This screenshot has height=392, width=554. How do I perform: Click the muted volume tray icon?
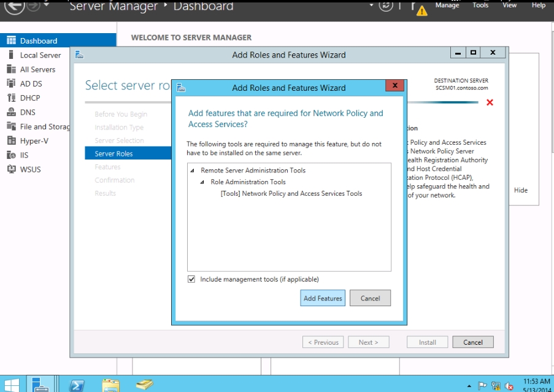click(x=509, y=386)
